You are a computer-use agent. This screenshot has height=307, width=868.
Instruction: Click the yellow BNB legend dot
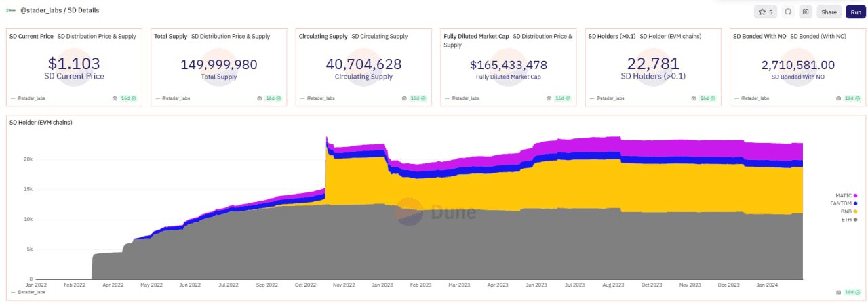point(855,211)
